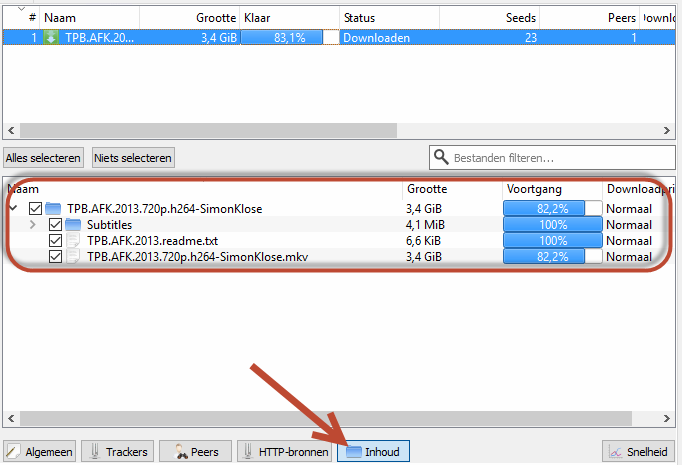Click the blue folder icon of TPB.AFK.2013.720p.h264-SimonKlose

tap(54, 209)
